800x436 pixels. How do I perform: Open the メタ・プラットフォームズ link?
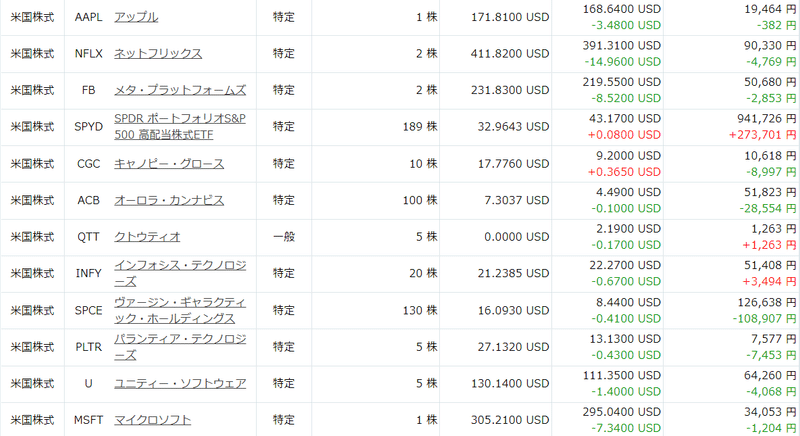pyautogui.click(x=180, y=90)
